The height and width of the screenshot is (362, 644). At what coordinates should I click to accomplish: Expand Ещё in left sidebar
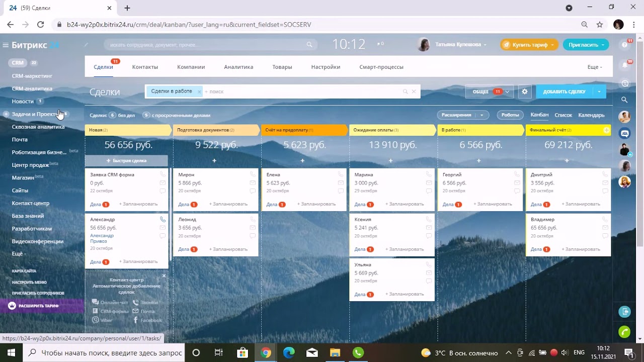18,254
